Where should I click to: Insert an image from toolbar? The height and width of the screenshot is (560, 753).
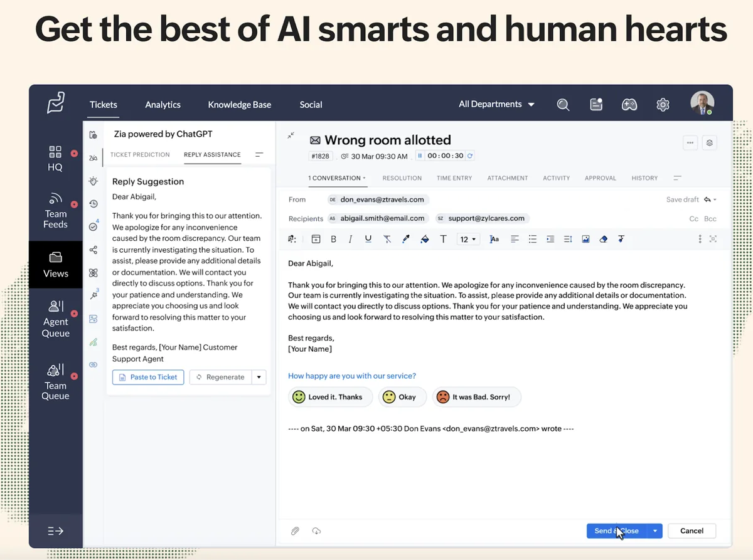pyautogui.click(x=585, y=239)
